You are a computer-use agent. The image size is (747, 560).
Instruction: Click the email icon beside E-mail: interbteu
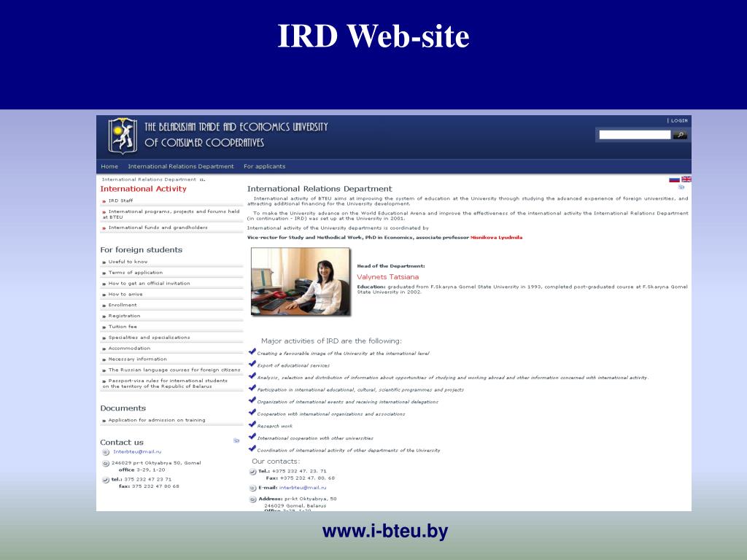pos(252,488)
